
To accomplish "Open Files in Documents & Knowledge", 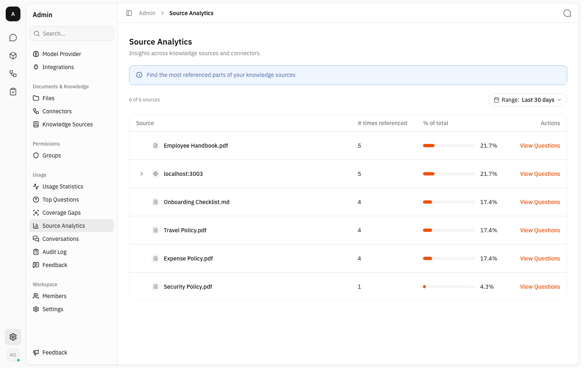I will (x=71, y=98).
